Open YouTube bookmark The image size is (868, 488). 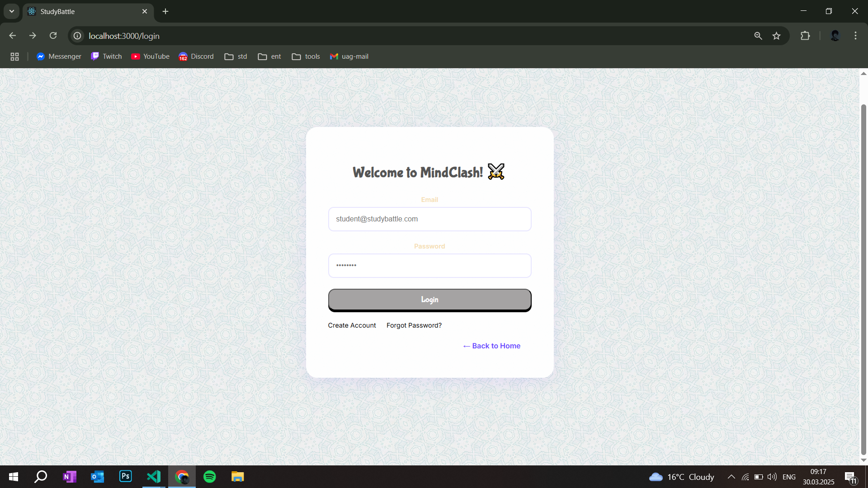pyautogui.click(x=150, y=56)
